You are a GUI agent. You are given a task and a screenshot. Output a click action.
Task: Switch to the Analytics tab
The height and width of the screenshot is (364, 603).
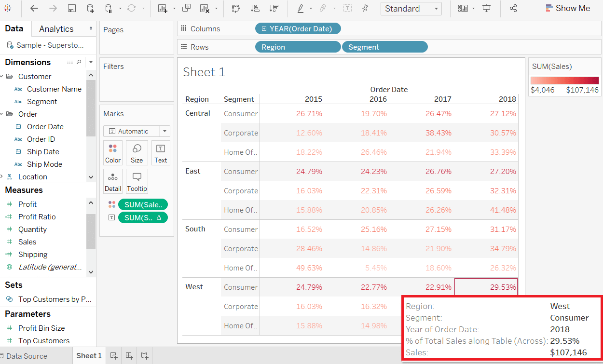pyautogui.click(x=56, y=29)
